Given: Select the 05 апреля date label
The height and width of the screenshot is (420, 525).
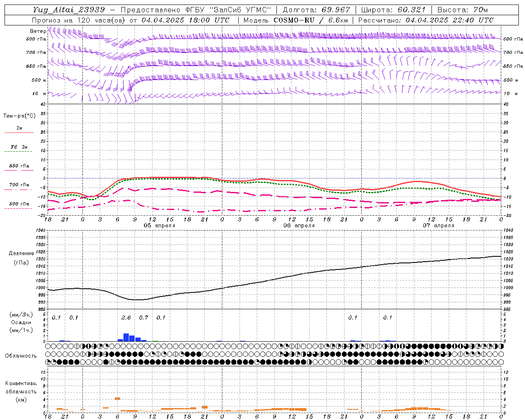Looking at the screenshot, I should tap(159, 226).
